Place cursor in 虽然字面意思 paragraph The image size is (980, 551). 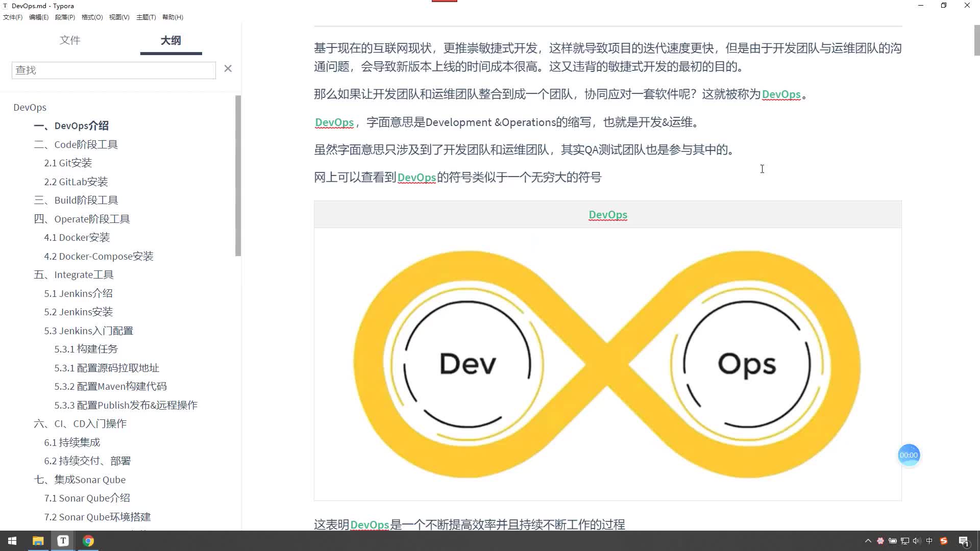click(524, 150)
